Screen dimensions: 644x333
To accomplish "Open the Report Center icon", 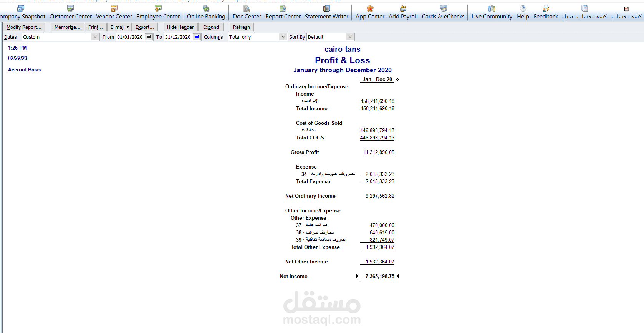I will (283, 8).
